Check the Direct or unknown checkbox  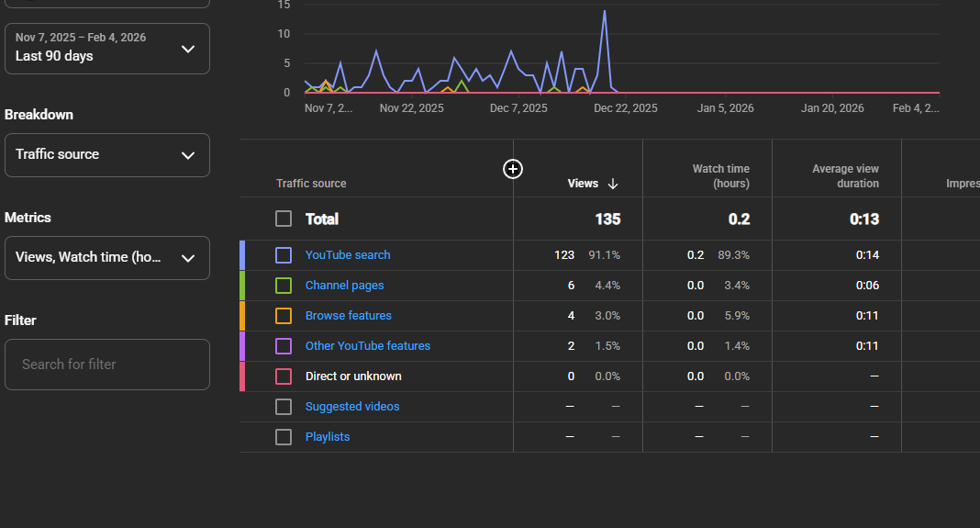pos(284,376)
